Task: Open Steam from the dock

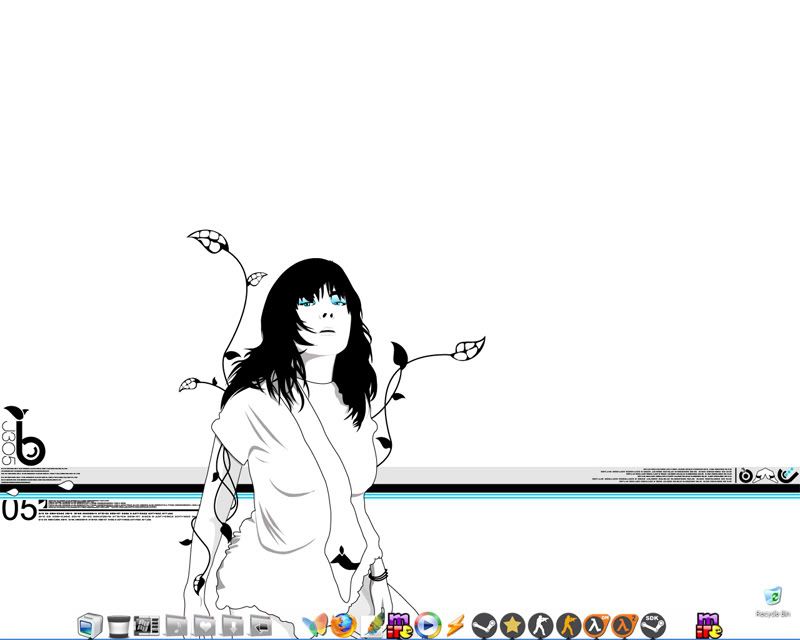Action: 484,626
